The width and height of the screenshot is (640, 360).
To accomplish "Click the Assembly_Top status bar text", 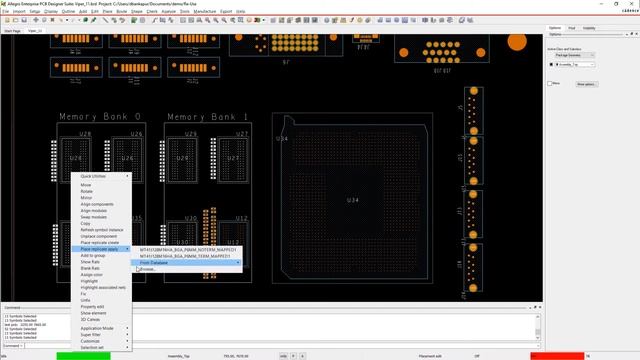I will click(x=178, y=356).
